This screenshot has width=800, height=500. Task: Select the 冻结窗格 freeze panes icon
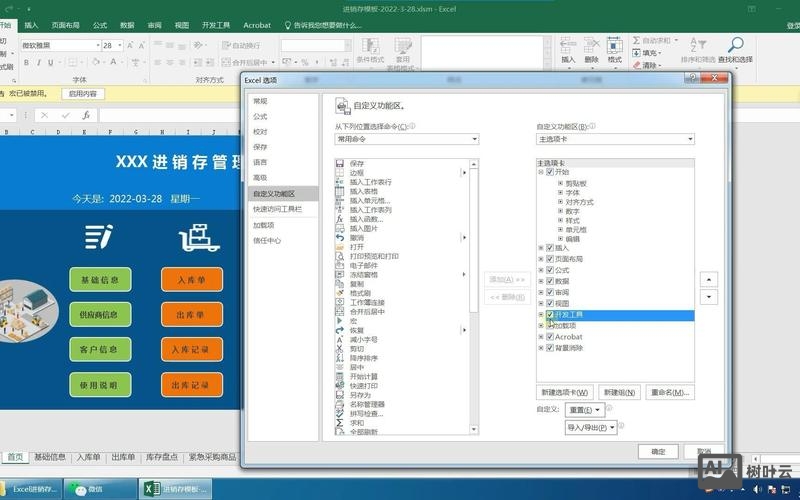click(340, 274)
